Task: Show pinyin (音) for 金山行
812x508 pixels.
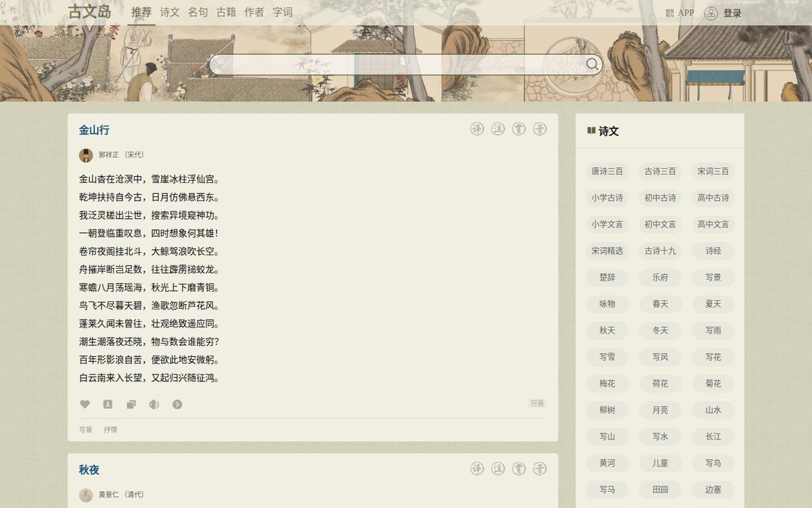Action: point(540,129)
